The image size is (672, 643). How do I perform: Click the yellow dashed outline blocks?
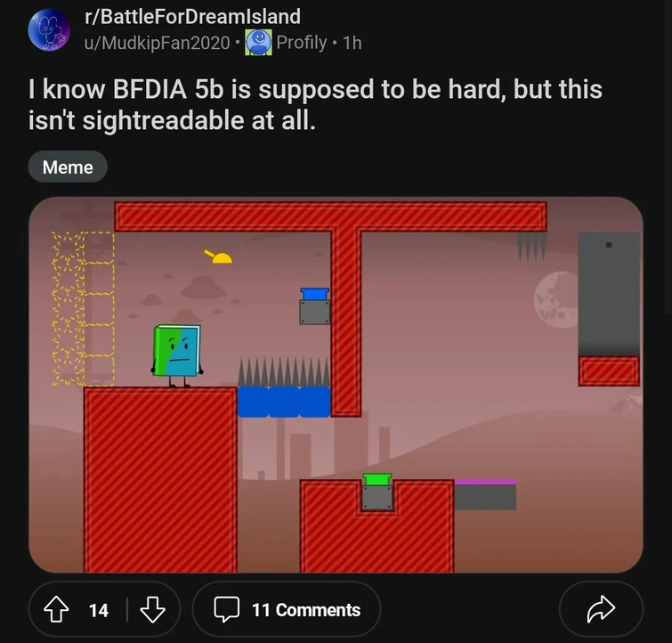(x=83, y=308)
